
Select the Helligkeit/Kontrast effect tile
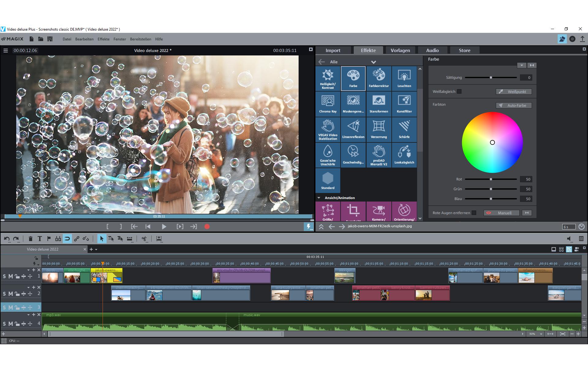[328, 78]
